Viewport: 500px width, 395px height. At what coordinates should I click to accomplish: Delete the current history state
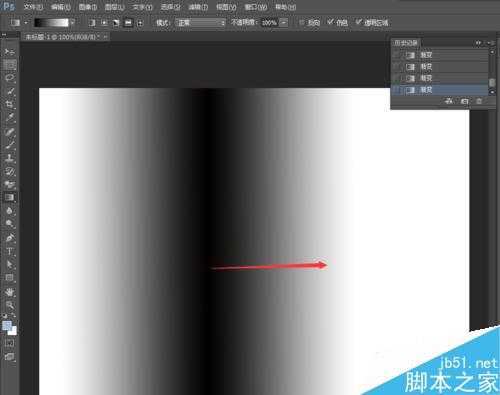pyautogui.click(x=479, y=101)
